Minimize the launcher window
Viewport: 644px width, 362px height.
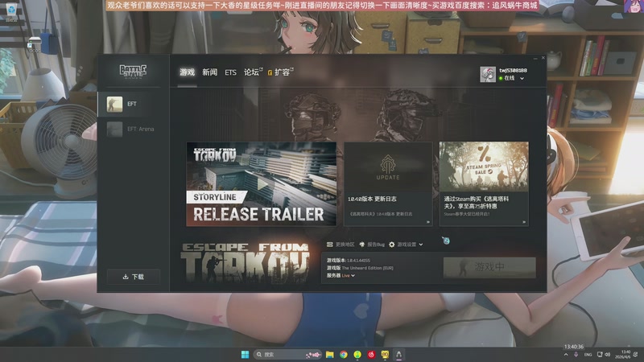(x=535, y=58)
